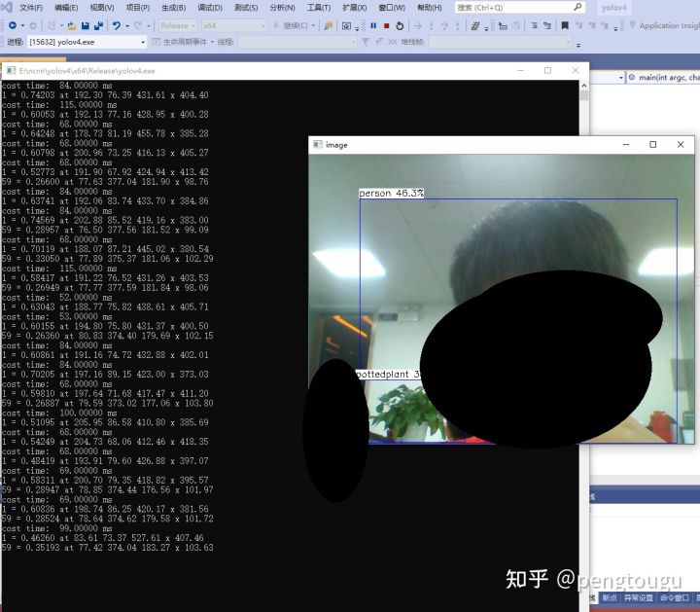Click the undo arrow icon
700x612 pixels.
[117, 26]
